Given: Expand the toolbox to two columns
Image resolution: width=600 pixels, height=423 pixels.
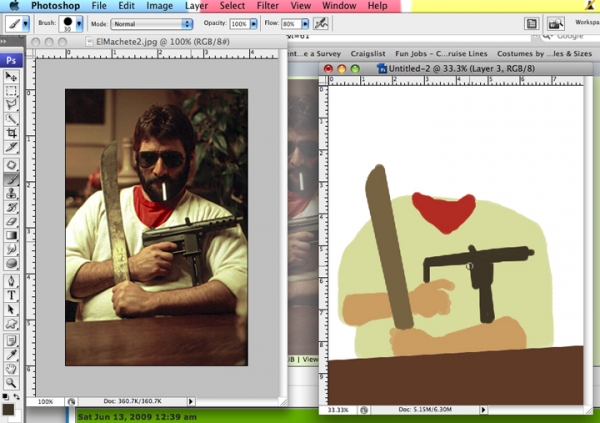Looking at the screenshot, I should [3, 41].
